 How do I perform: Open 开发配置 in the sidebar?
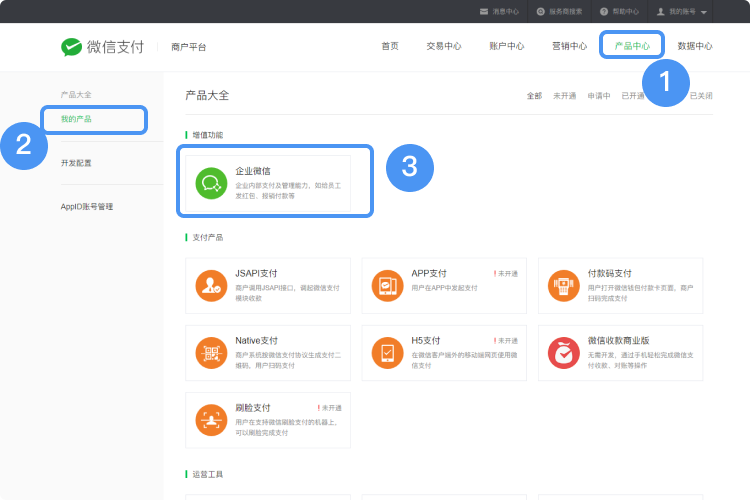76,163
